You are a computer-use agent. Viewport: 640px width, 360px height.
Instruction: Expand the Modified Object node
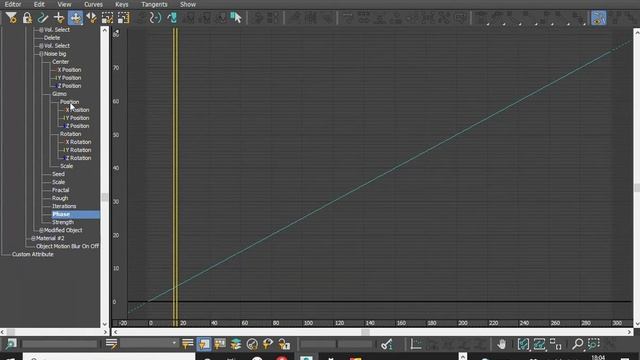tap(41, 230)
